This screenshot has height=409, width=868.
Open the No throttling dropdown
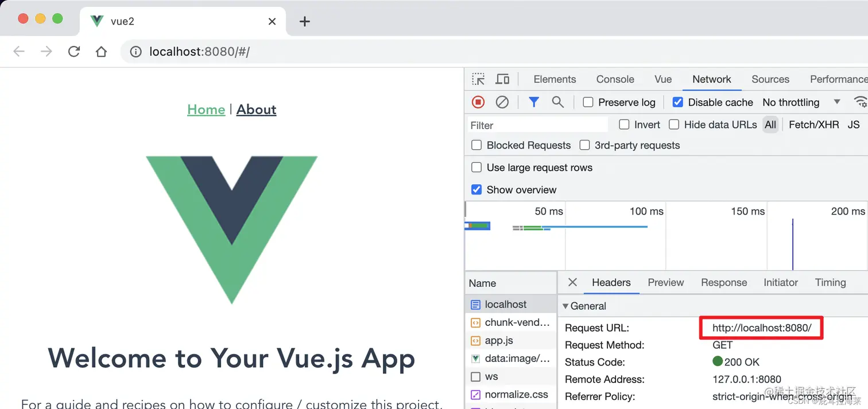tap(801, 102)
